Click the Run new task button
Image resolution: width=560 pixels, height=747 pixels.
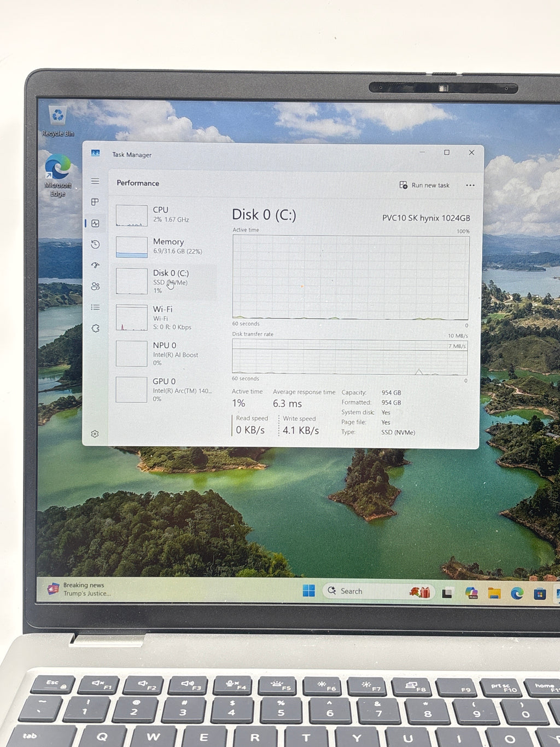point(424,186)
